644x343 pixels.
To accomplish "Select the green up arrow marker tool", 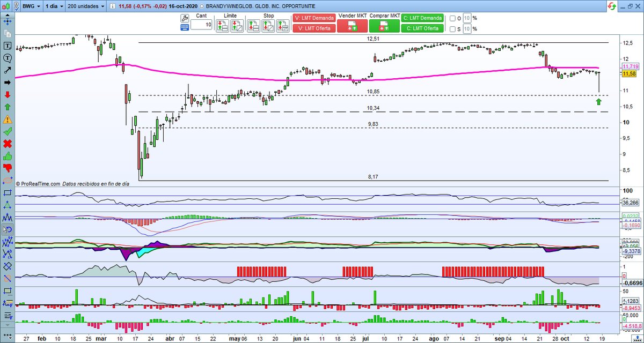I will [8, 107].
